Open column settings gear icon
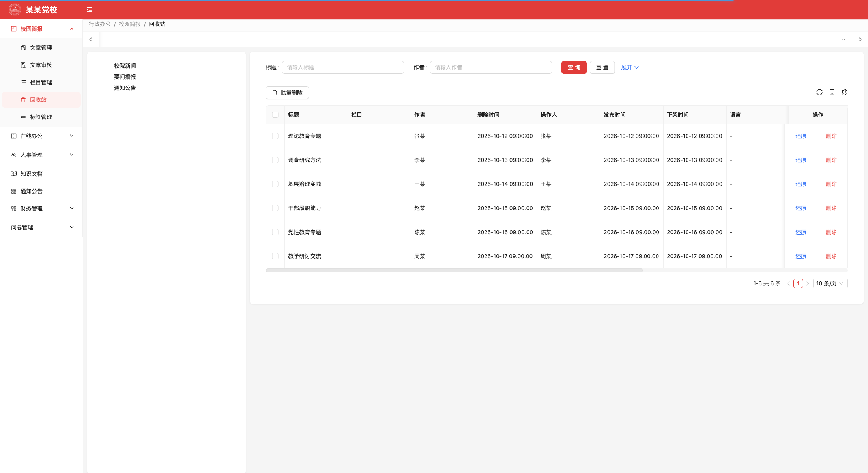 pos(845,92)
